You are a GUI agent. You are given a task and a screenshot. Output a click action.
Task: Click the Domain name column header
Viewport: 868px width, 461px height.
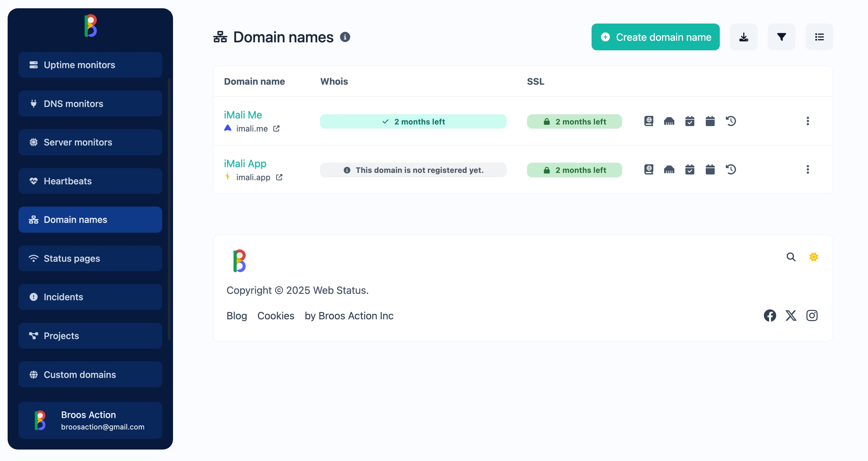[x=254, y=81]
